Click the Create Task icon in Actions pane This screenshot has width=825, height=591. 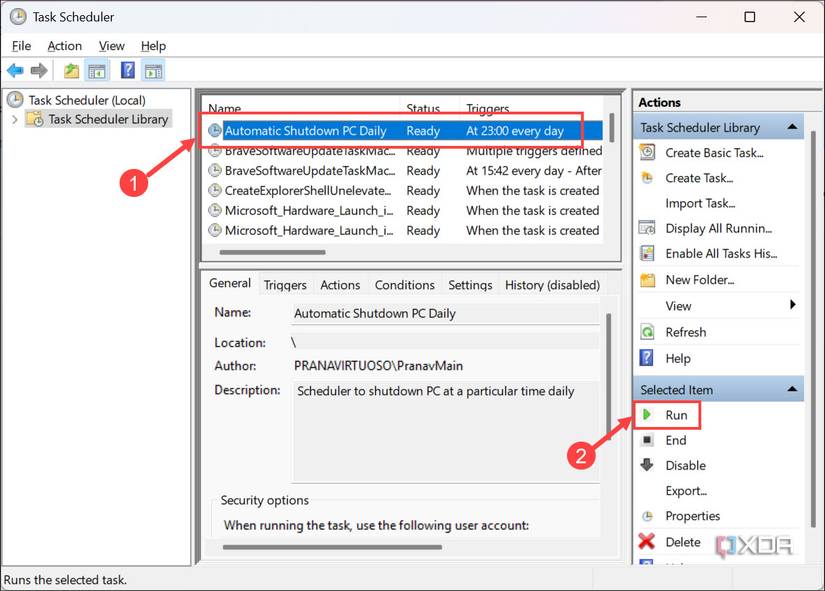[x=645, y=178]
